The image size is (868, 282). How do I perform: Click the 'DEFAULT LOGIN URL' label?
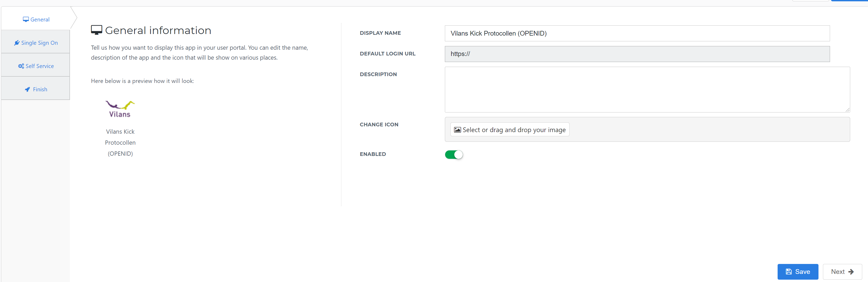point(387,54)
